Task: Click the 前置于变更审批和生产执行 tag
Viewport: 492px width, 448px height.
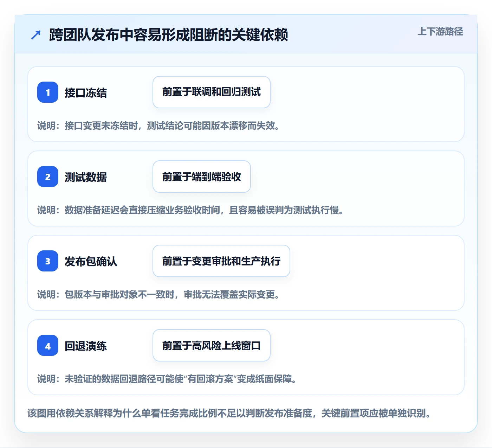Action: (221, 261)
